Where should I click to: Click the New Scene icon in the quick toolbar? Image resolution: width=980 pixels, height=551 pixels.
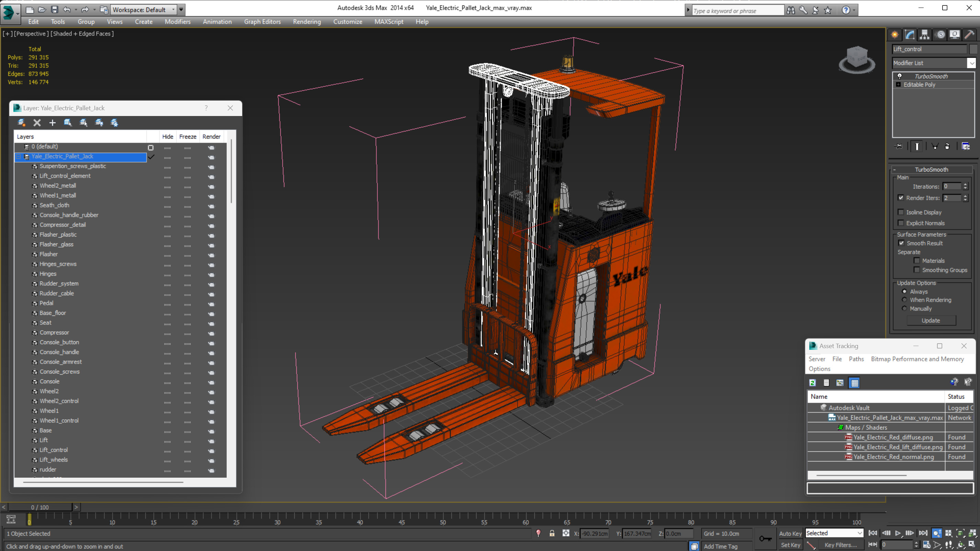click(x=30, y=10)
